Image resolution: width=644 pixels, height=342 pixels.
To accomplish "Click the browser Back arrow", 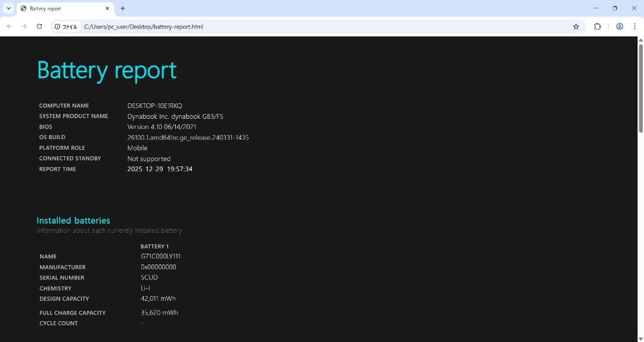I will 9,26.
